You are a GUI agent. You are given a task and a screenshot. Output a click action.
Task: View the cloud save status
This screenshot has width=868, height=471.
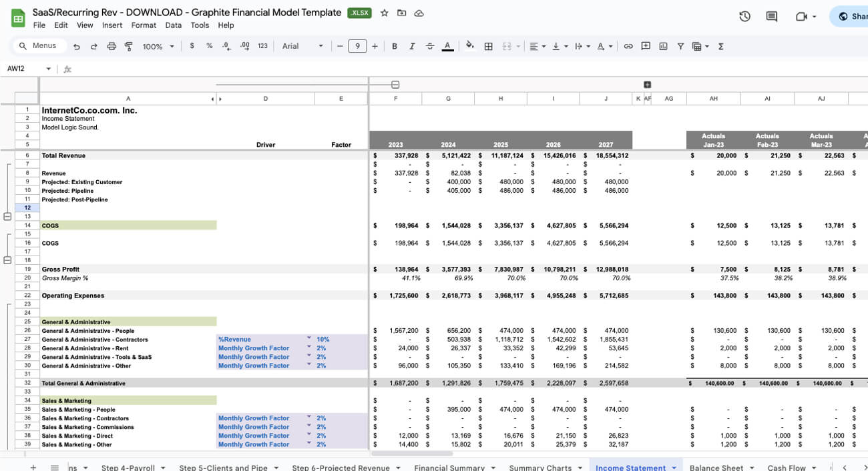(419, 13)
